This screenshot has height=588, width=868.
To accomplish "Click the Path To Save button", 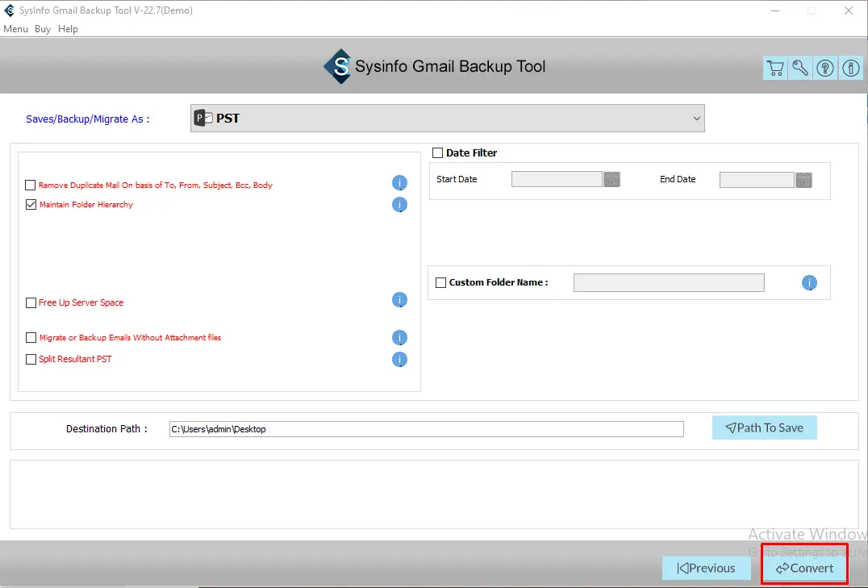I will pos(765,427).
